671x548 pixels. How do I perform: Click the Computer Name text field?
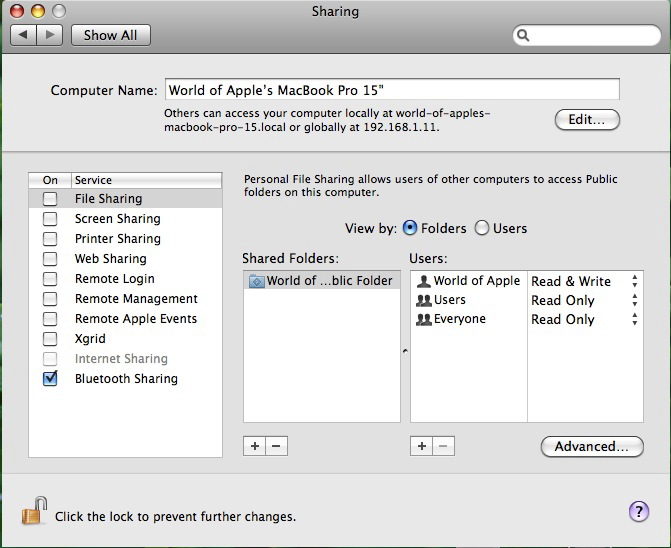(392, 89)
